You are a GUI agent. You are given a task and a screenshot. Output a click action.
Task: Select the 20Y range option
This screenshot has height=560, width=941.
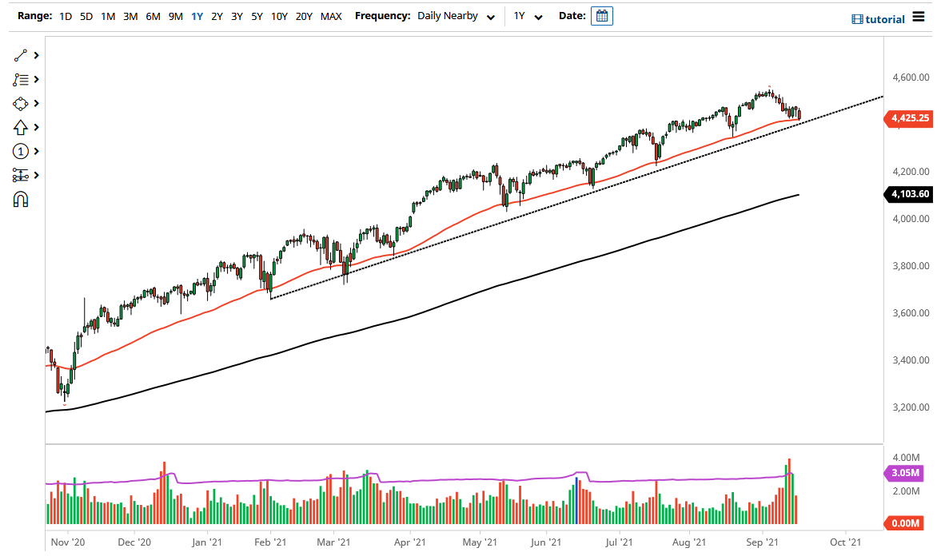coord(305,15)
